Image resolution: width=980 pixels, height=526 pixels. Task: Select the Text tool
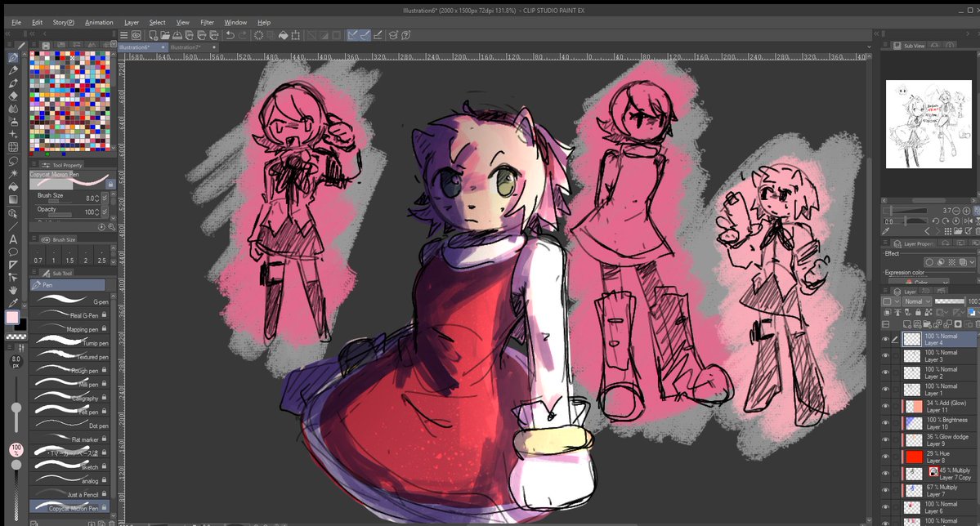pyautogui.click(x=13, y=238)
